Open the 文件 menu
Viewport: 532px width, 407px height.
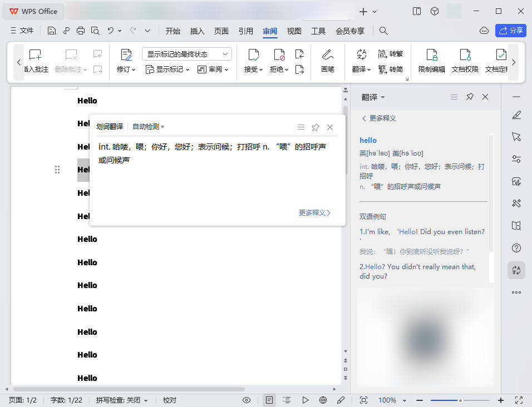[x=22, y=31]
